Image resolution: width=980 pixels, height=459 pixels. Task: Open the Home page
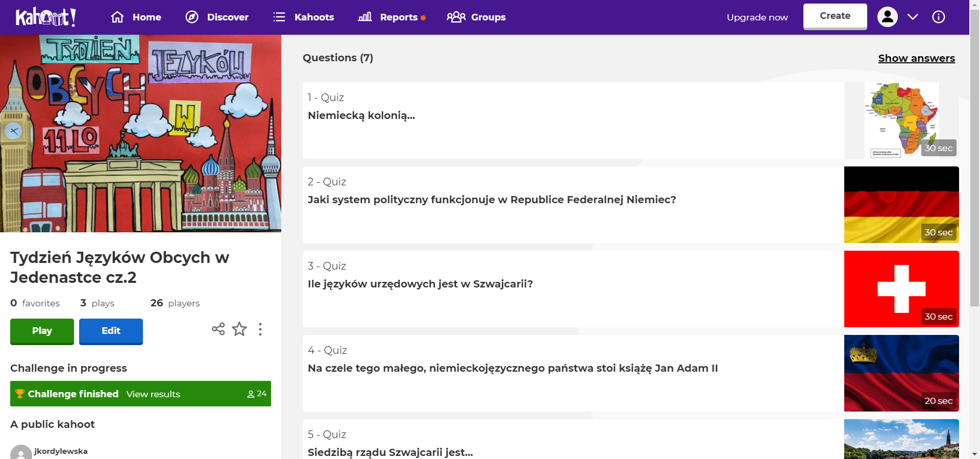click(x=136, y=17)
